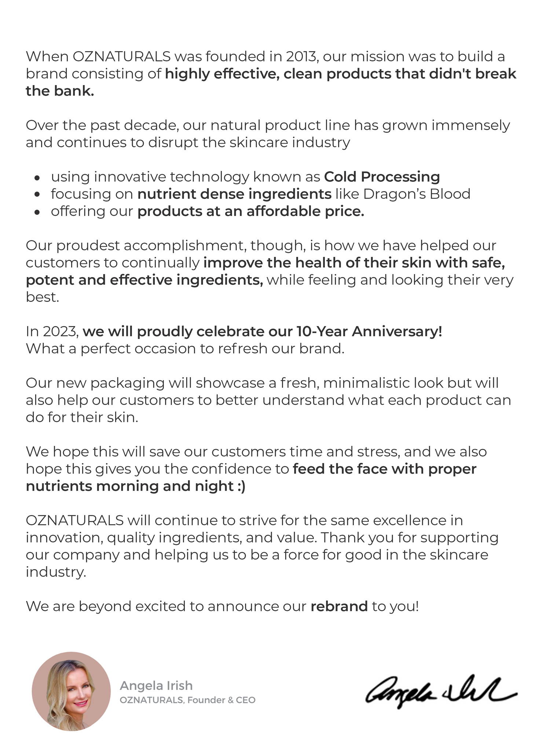Click the first bullet point marker
Screen dimensions: 550x756
(x=37, y=178)
